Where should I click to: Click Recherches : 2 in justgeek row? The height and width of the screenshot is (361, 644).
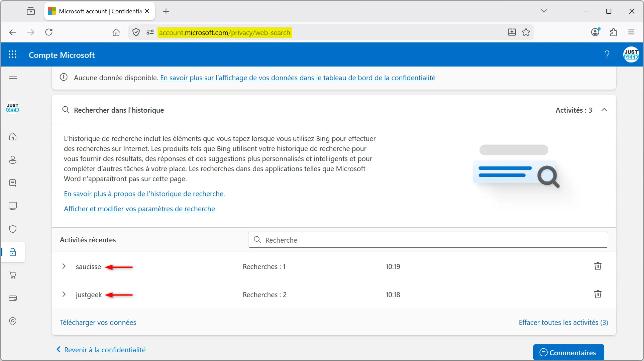(x=264, y=295)
